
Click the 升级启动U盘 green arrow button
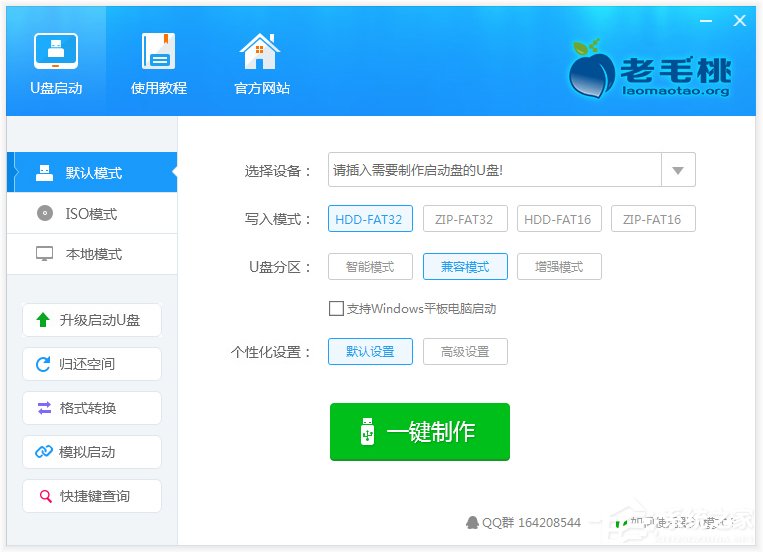tap(91, 320)
